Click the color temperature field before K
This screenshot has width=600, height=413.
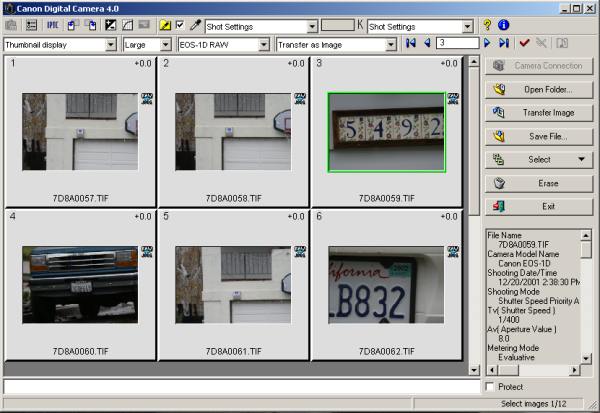coord(338,25)
